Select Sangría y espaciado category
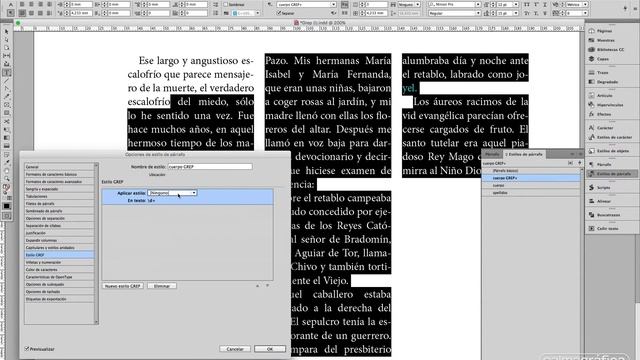The image size is (640, 360). 59,189
